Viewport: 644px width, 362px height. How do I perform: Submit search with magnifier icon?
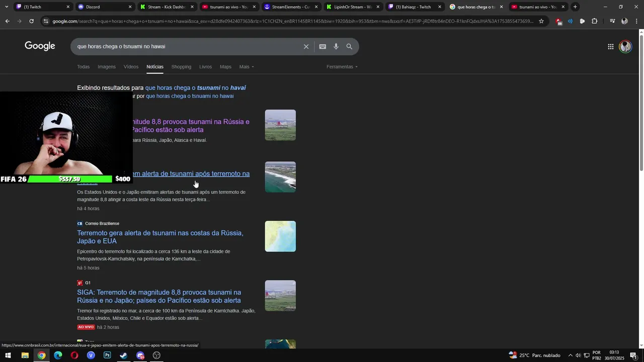pos(349,46)
